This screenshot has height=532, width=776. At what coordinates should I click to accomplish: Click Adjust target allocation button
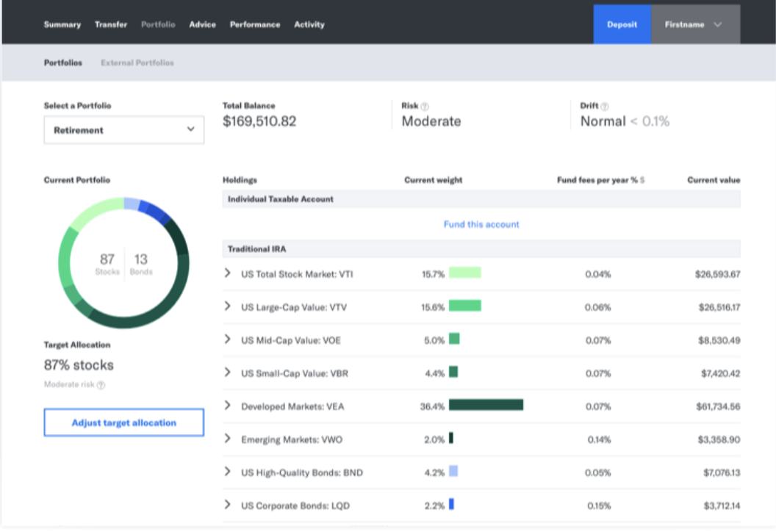point(123,423)
